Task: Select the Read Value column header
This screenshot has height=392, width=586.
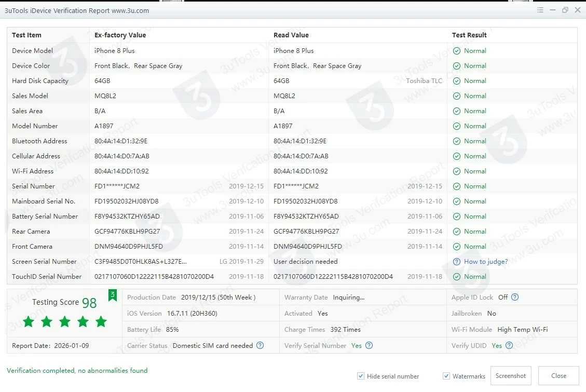Action: [291, 35]
